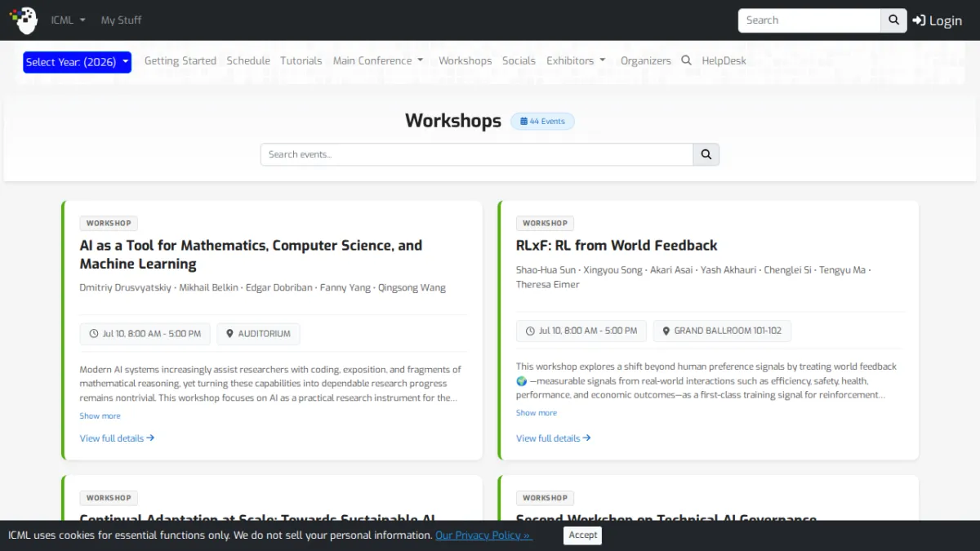Image resolution: width=980 pixels, height=551 pixels.
Task: Go to Getting Started
Action: tap(180, 60)
